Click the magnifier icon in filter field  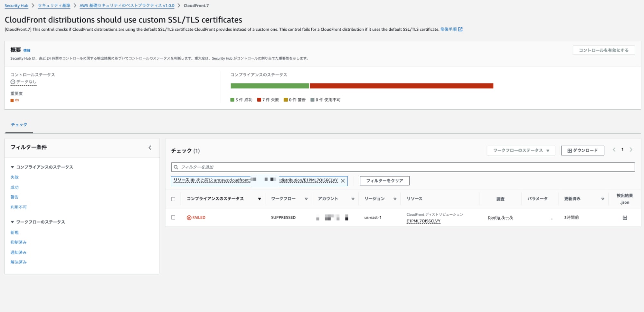coord(176,167)
